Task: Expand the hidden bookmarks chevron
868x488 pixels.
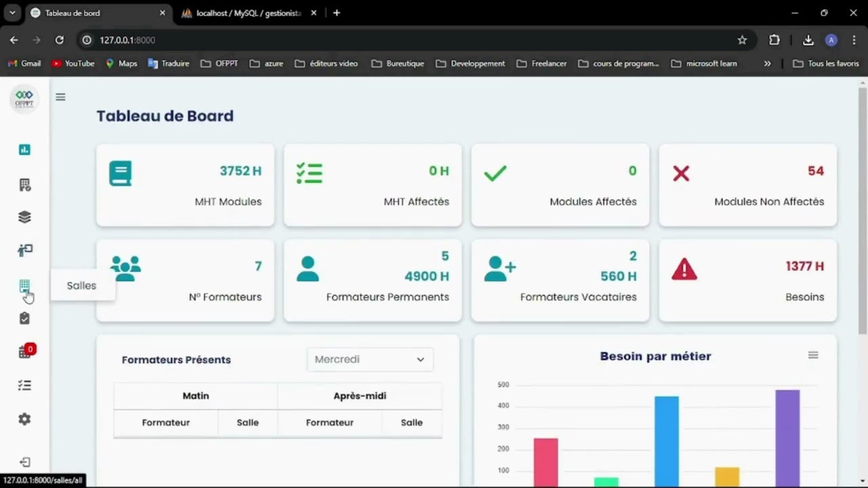Action: (x=767, y=64)
